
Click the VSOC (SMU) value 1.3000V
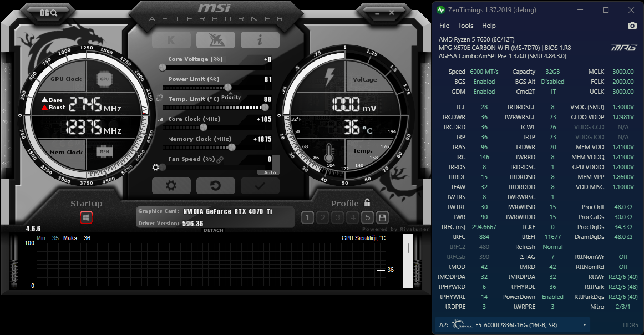tap(623, 107)
